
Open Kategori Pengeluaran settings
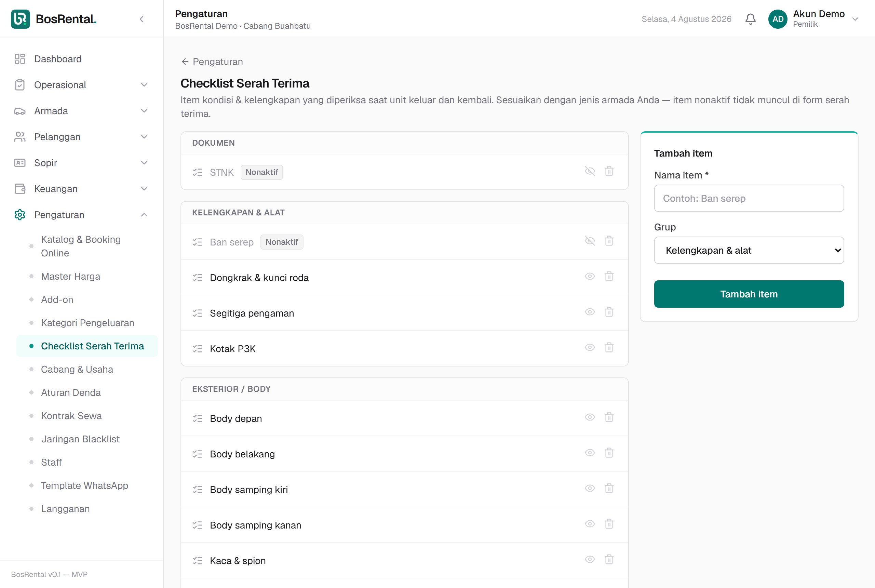(87, 323)
